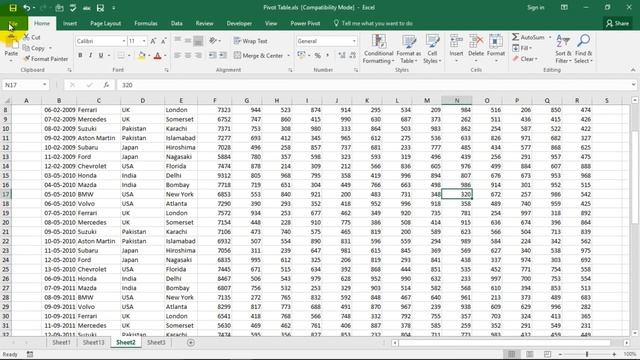Viewport: 640px width, 360px height.
Task: Open Find & Select menu
Action: 583,49
